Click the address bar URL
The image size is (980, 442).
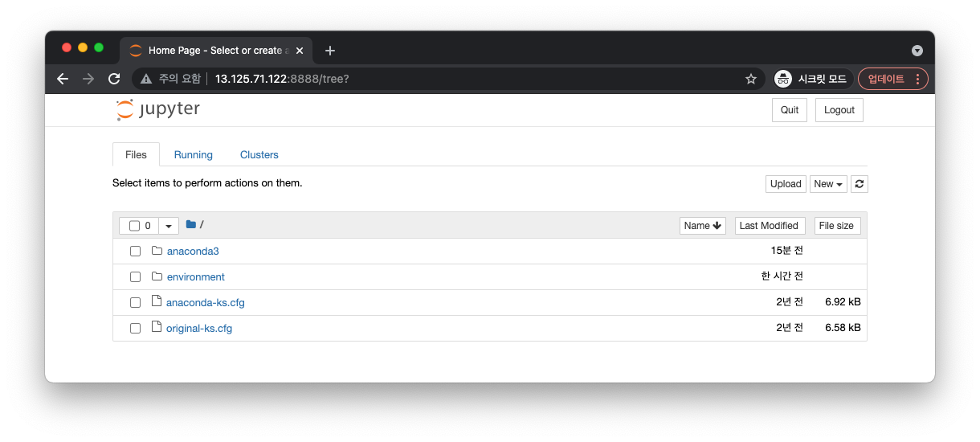pos(282,79)
